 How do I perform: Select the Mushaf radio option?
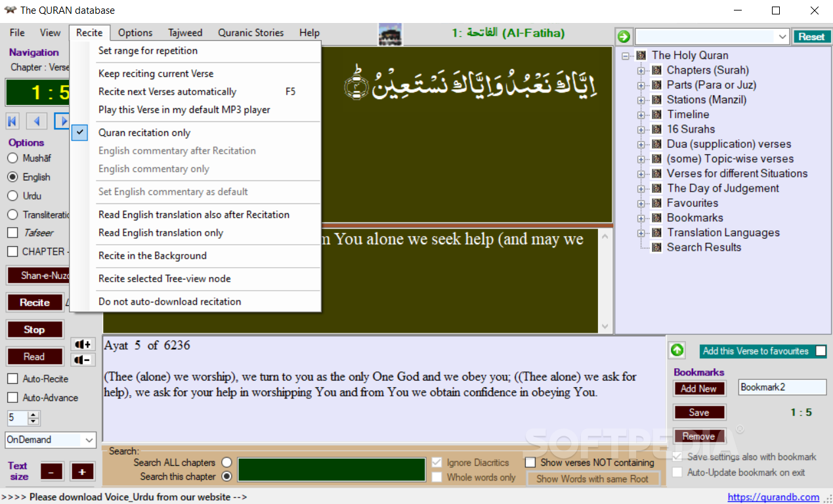pyautogui.click(x=12, y=158)
